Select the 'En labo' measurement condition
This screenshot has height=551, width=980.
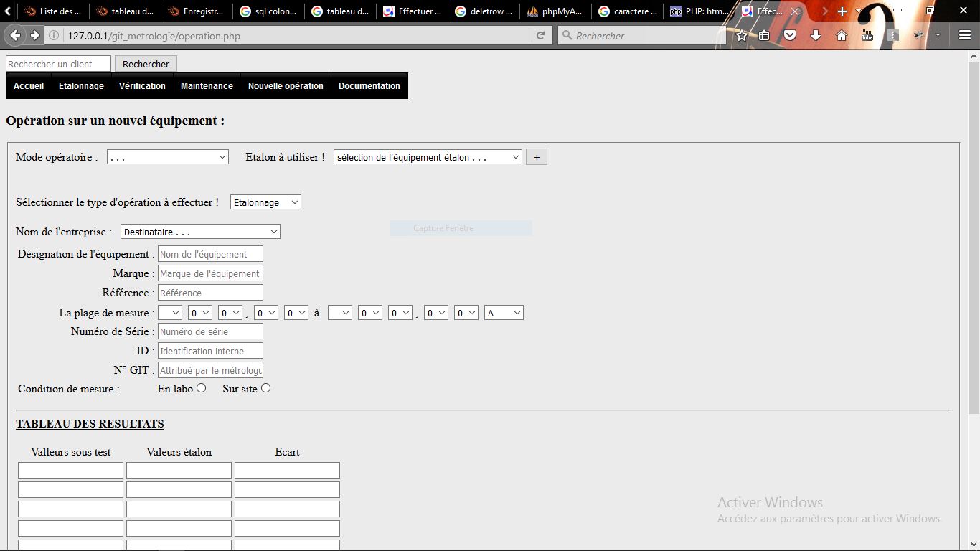(x=201, y=387)
